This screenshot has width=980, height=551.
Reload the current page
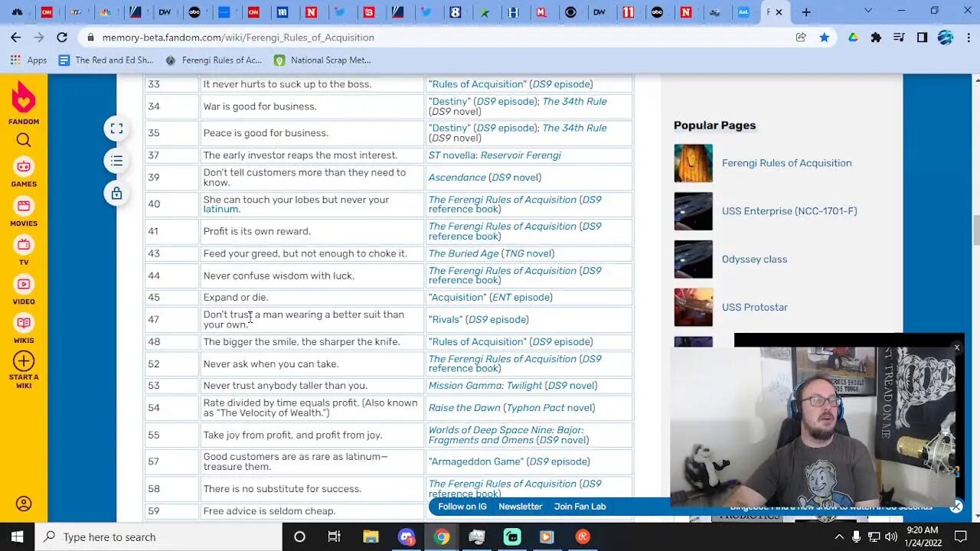click(x=62, y=37)
